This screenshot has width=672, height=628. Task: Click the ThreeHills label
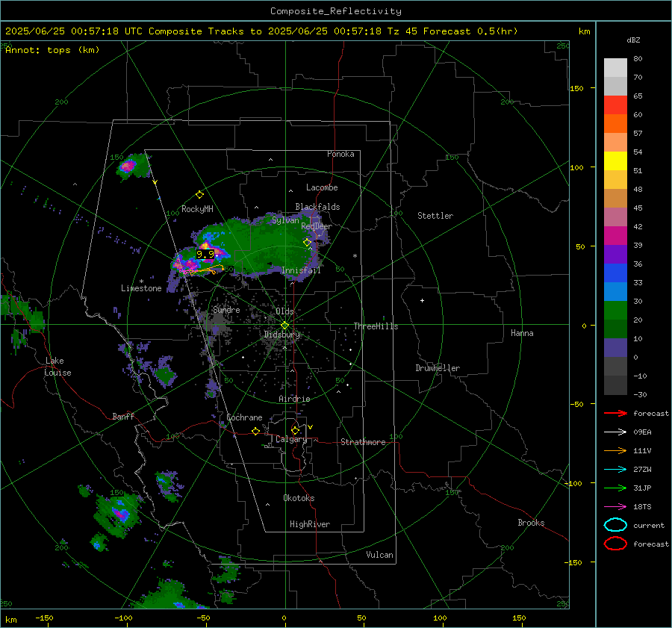(x=376, y=326)
